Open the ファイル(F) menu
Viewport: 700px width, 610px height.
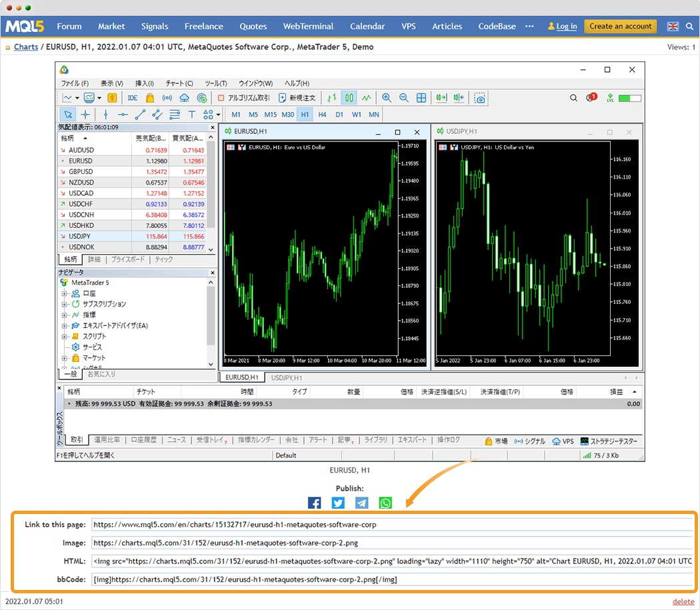coord(75,83)
